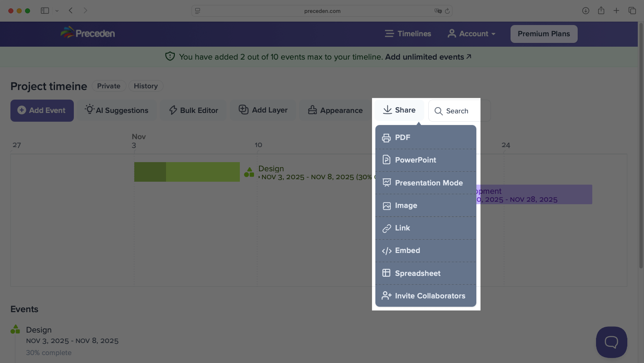Open Safari downloads icon
The image size is (644, 363).
[x=586, y=11]
